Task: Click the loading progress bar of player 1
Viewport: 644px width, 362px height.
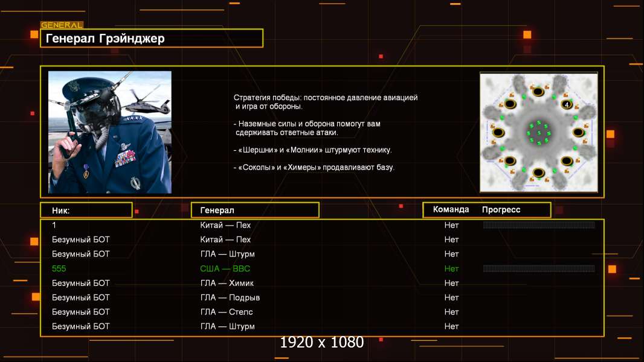Action: point(539,224)
